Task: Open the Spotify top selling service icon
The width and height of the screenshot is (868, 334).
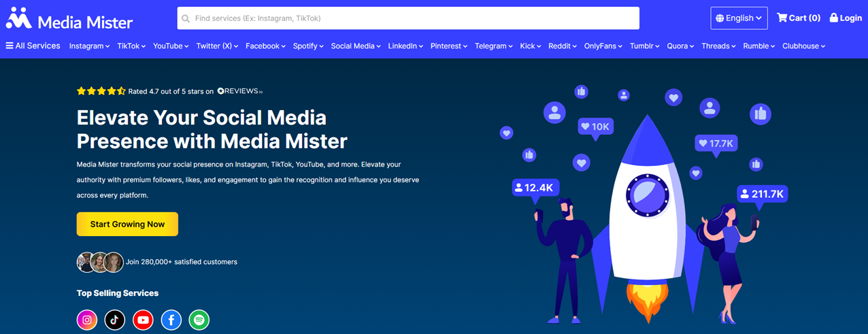Action: [x=199, y=320]
